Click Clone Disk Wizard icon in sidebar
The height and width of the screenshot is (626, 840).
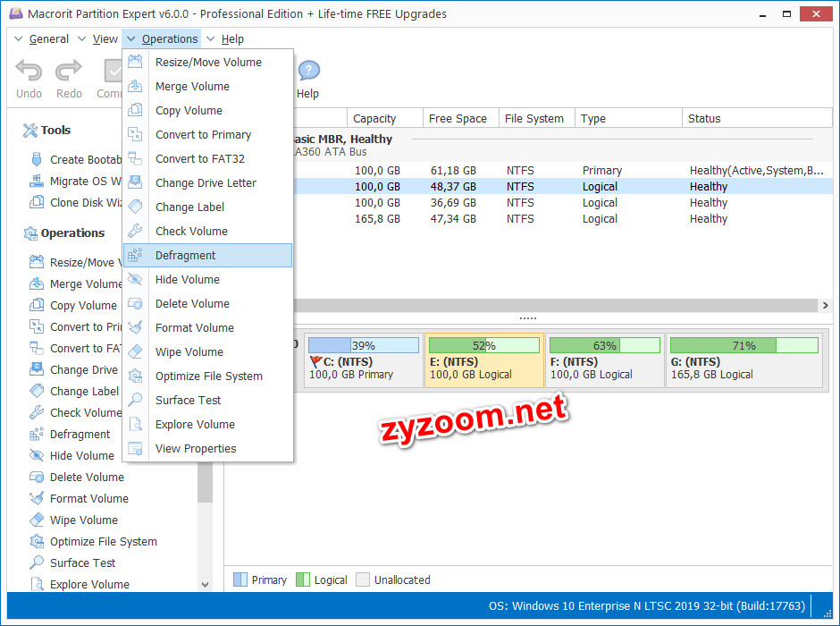coord(37,202)
